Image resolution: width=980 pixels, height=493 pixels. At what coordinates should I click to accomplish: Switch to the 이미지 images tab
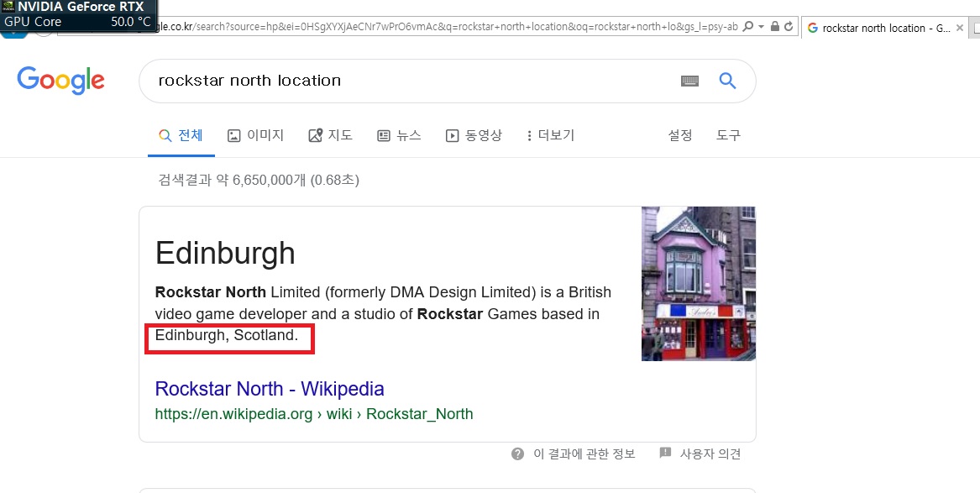[x=256, y=135]
